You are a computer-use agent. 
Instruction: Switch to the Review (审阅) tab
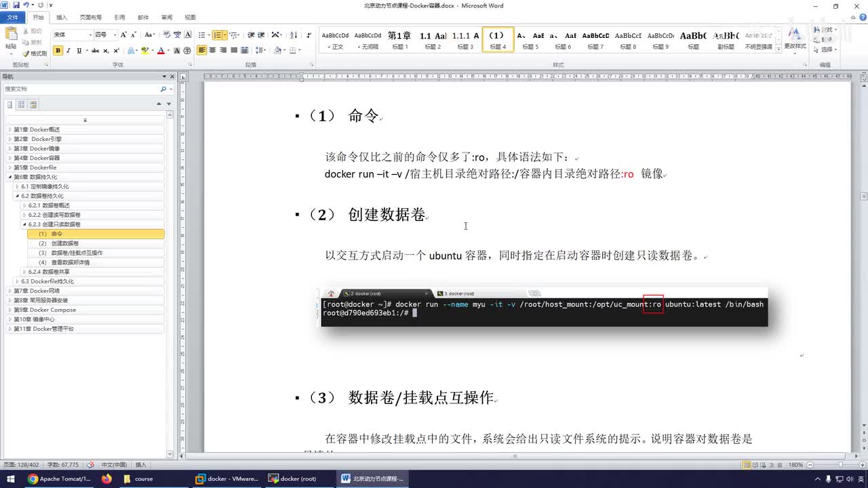click(x=167, y=17)
